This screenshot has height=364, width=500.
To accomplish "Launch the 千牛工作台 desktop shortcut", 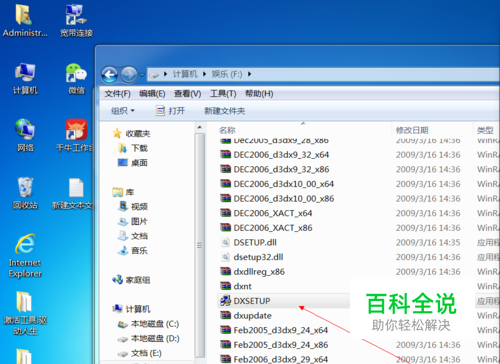I will pyautogui.click(x=76, y=135).
